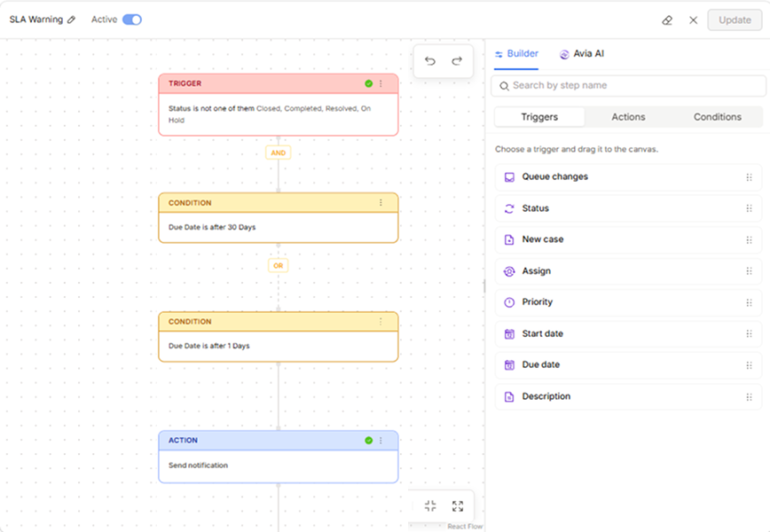Image resolution: width=770 pixels, height=532 pixels.
Task: Select the Assign trigger label
Action: [x=536, y=271]
